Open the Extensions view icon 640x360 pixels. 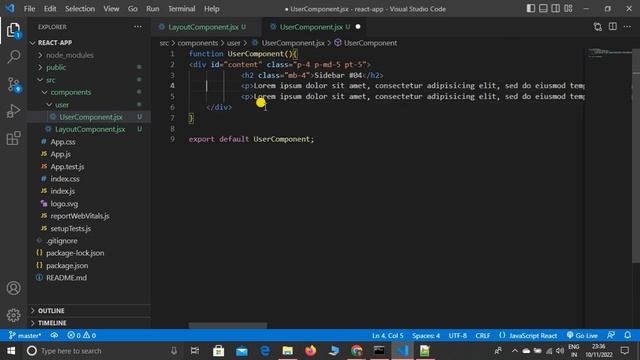tap(13, 138)
